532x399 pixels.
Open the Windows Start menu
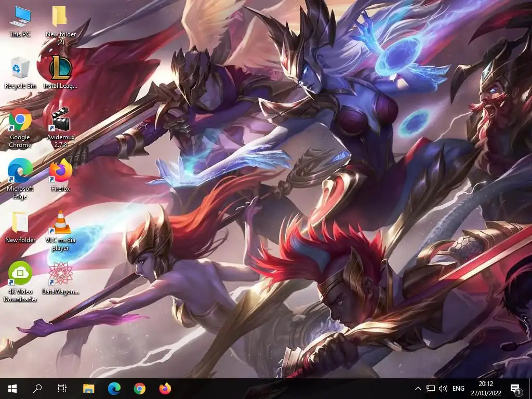12,389
